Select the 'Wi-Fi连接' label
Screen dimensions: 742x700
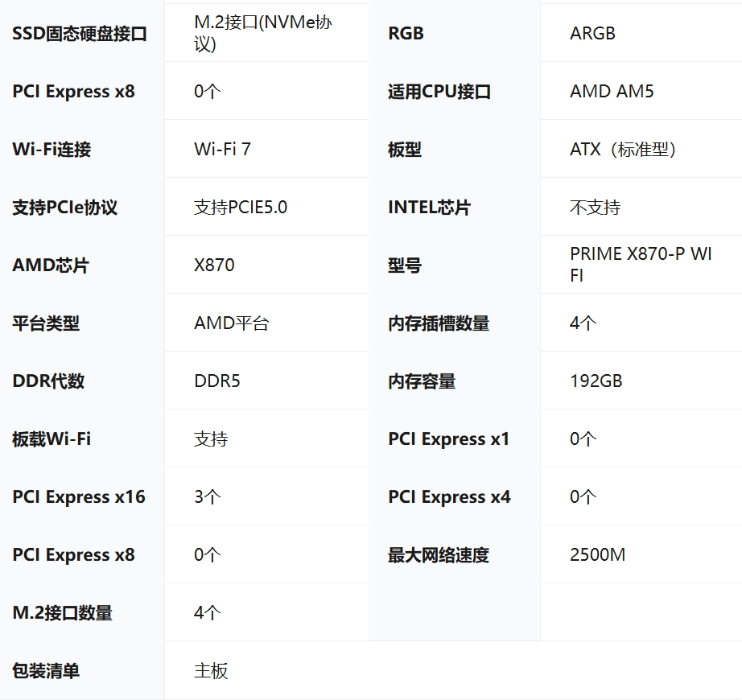click(x=52, y=149)
